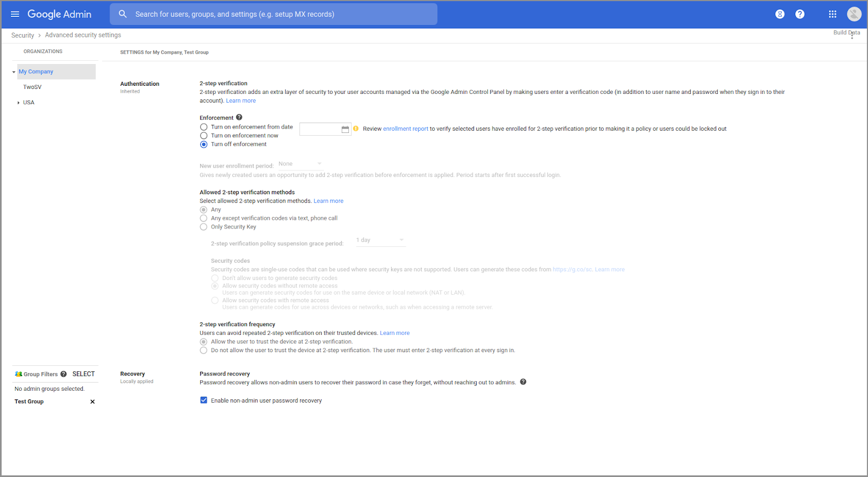Screen dimensions: 868x477
Task: Select Turn on enforcement from date
Action: 204,127
